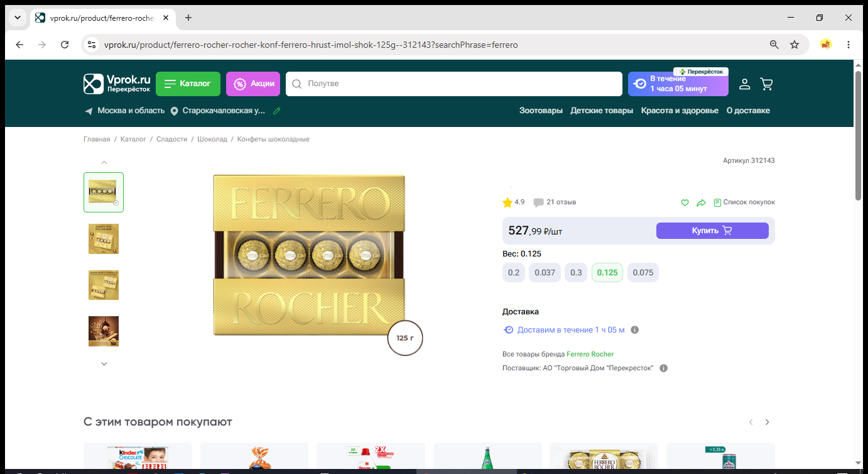Go to Главная breadcrumb

click(97, 139)
